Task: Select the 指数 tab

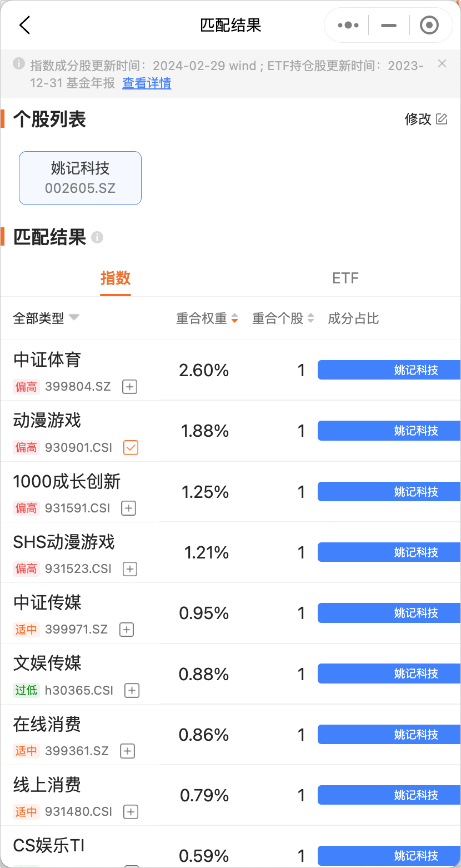Action: (116, 278)
